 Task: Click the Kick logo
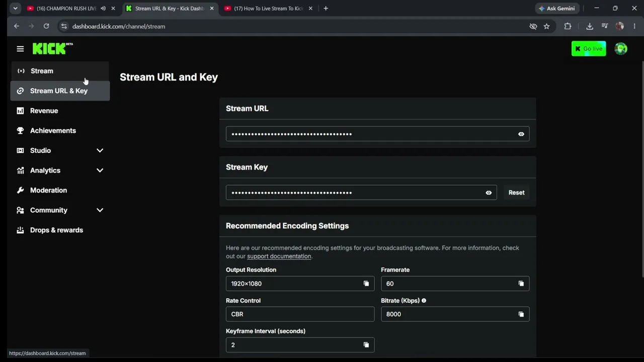pyautogui.click(x=52, y=48)
